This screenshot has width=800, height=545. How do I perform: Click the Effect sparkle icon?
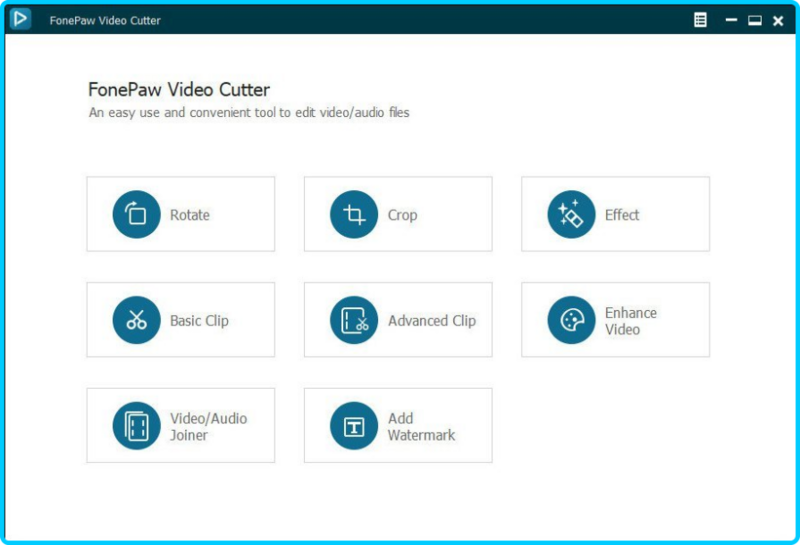571,214
